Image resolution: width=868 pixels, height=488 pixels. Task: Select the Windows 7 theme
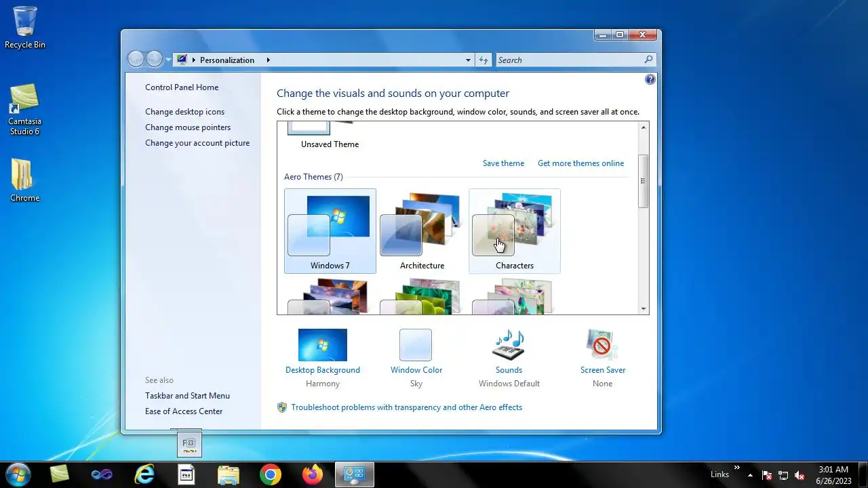[x=330, y=231]
